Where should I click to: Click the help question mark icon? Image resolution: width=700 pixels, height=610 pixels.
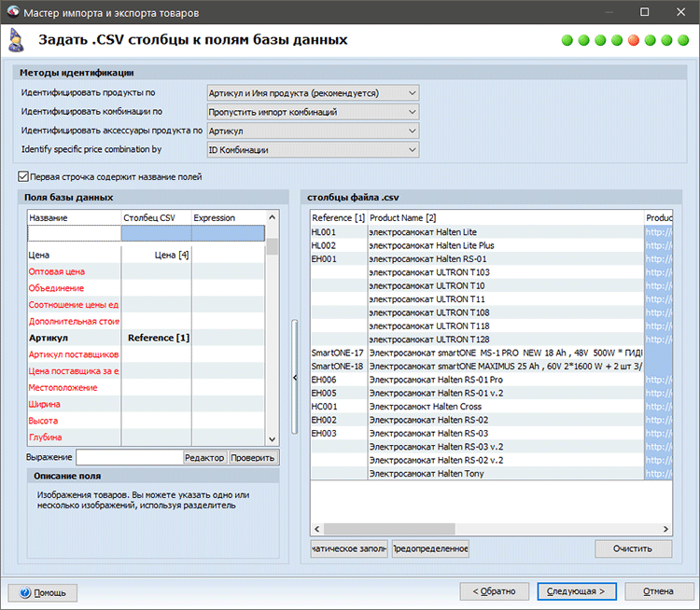click(x=25, y=592)
